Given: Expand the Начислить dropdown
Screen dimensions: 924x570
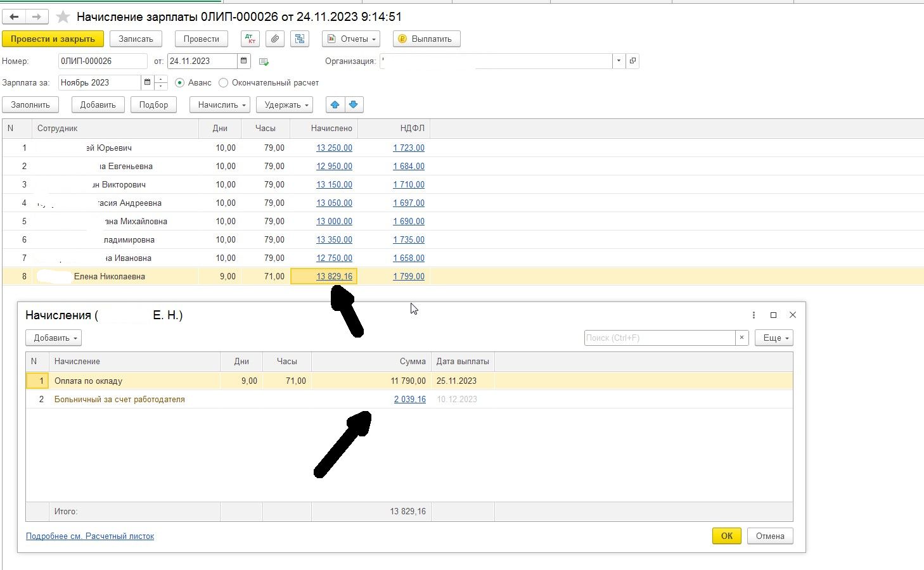Looking at the screenshot, I should click(220, 104).
